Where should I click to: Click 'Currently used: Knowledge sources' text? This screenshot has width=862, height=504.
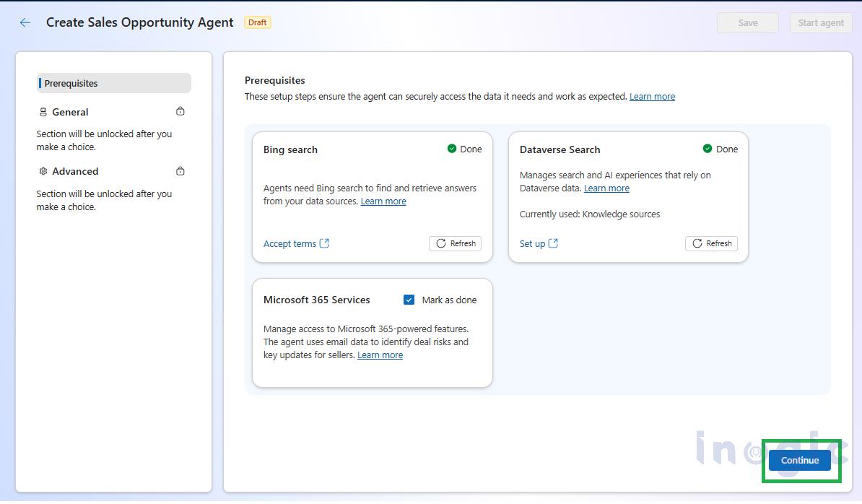click(590, 214)
